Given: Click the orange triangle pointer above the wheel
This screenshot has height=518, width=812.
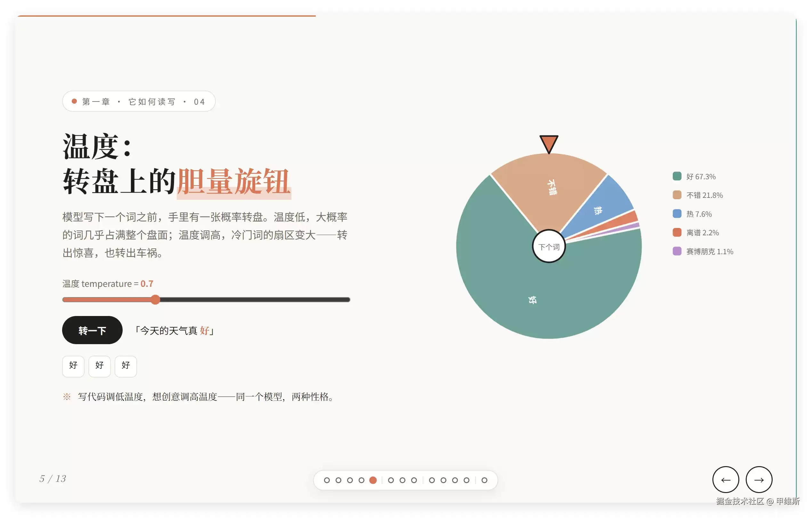Looking at the screenshot, I should point(548,144).
